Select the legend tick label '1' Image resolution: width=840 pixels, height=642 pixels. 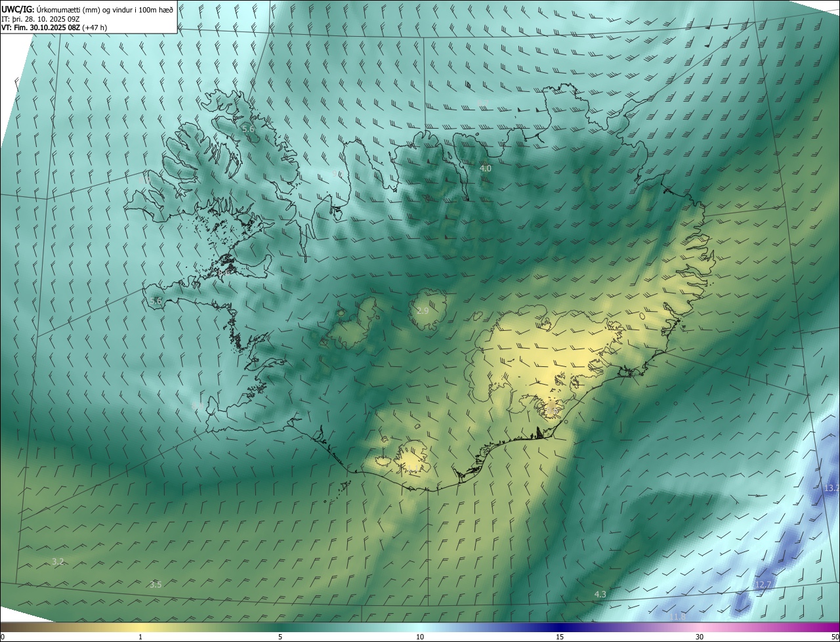click(x=140, y=637)
